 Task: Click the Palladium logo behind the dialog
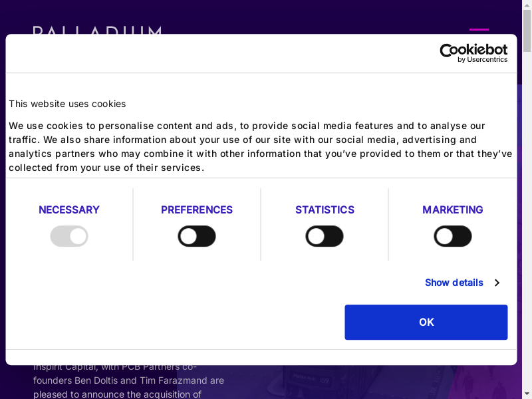coord(97,30)
